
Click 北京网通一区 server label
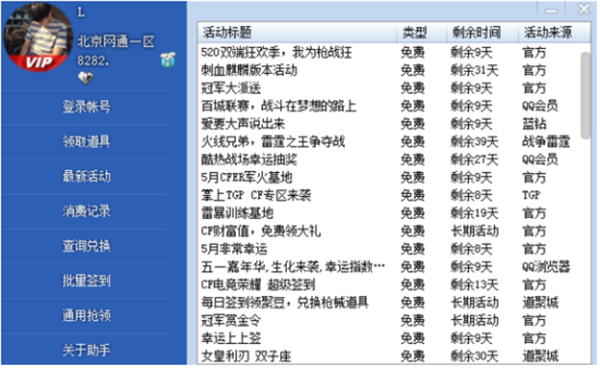pos(116,41)
